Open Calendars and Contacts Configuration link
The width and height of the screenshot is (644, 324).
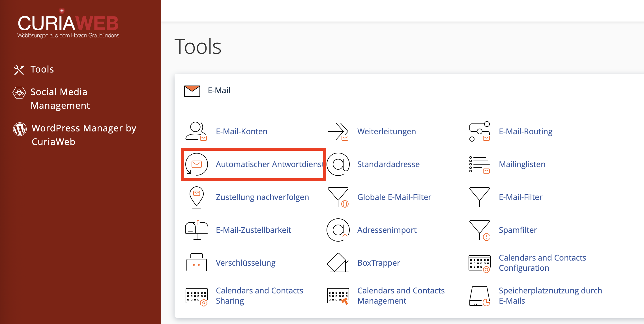542,263
